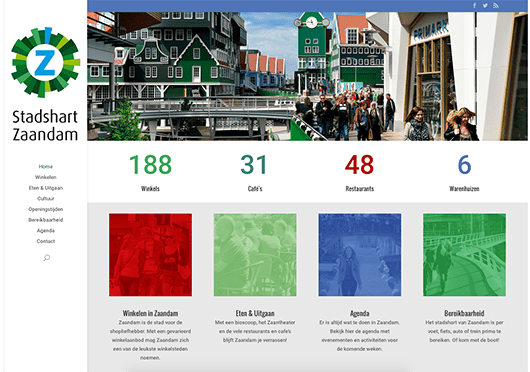Click the green Bereikbaarheid bridge image
The width and height of the screenshot is (530, 372).
(x=464, y=255)
